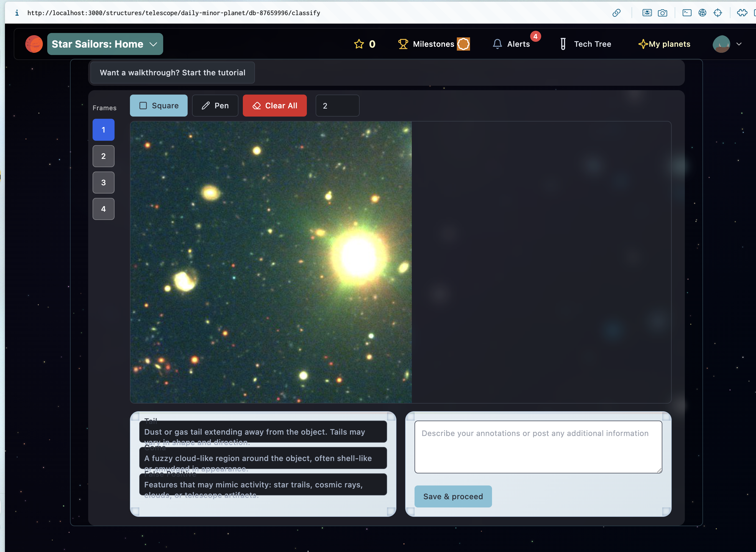The image size is (756, 552).
Task: Select the Square annotation tool
Action: pyautogui.click(x=159, y=106)
